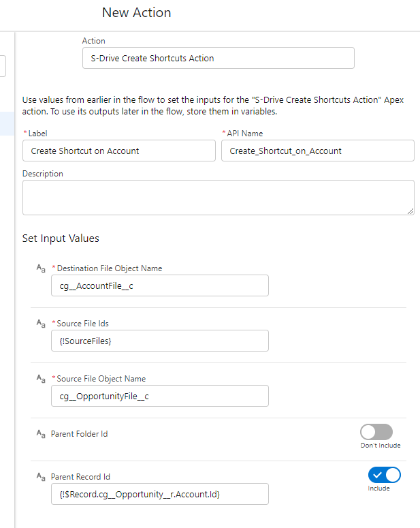Click the Source File Ids resource field
This screenshot has width=420, height=528.
click(159, 341)
